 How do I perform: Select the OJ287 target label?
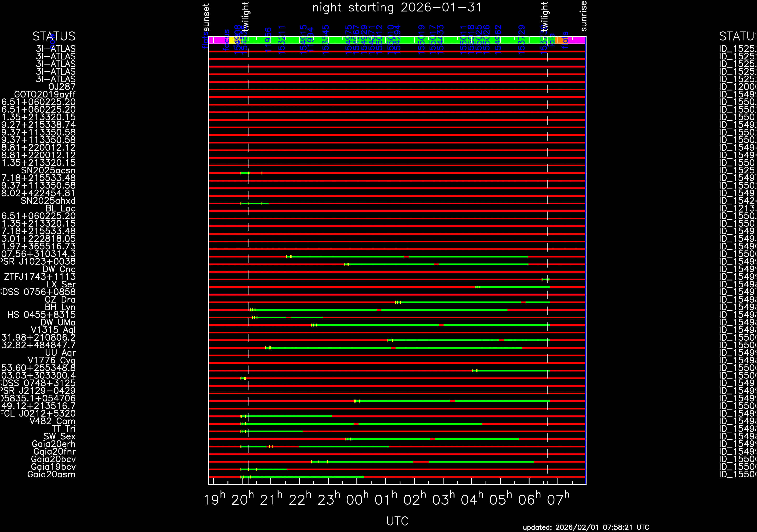pyautogui.click(x=62, y=87)
